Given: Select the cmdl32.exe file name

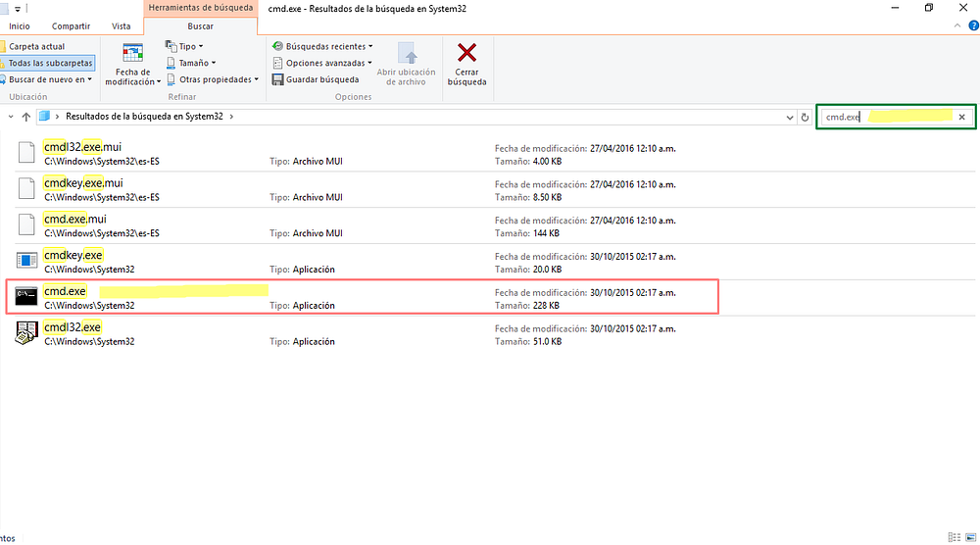Looking at the screenshot, I should pos(73,327).
